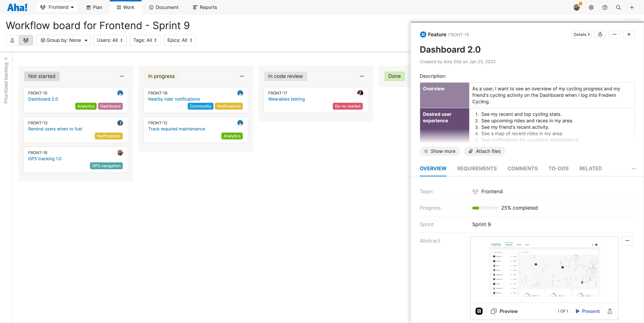This screenshot has width=644, height=323.
Task: Open the Epics filter dropdown
Action: pyautogui.click(x=180, y=40)
